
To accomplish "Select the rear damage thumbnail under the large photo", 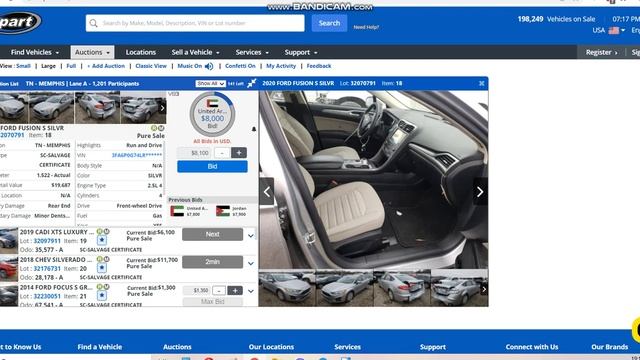I will 402,288.
